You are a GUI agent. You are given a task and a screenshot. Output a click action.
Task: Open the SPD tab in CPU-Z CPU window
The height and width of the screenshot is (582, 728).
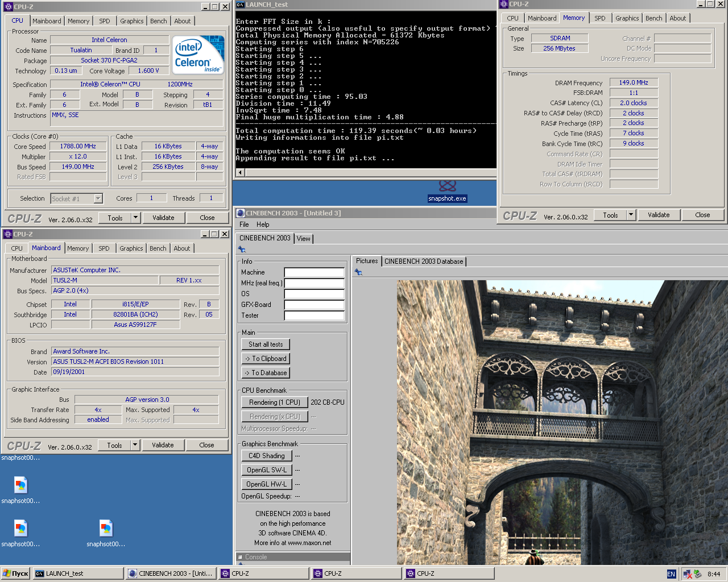(x=105, y=21)
